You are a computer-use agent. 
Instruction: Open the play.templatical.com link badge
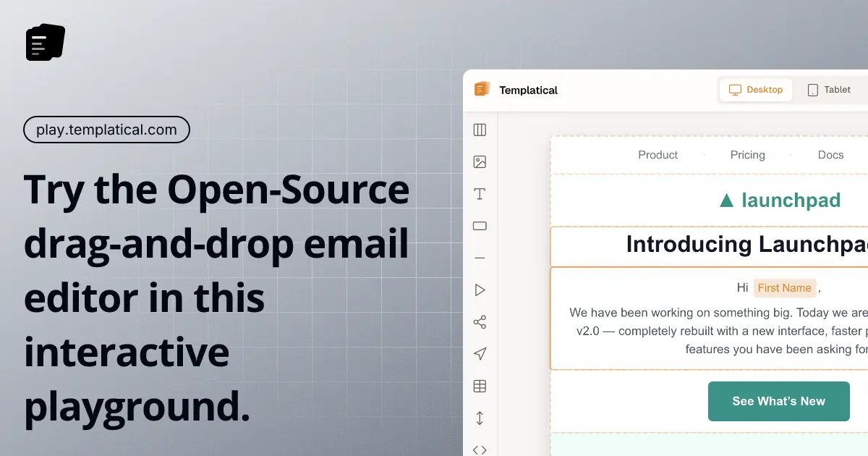click(x=107, y=130)
